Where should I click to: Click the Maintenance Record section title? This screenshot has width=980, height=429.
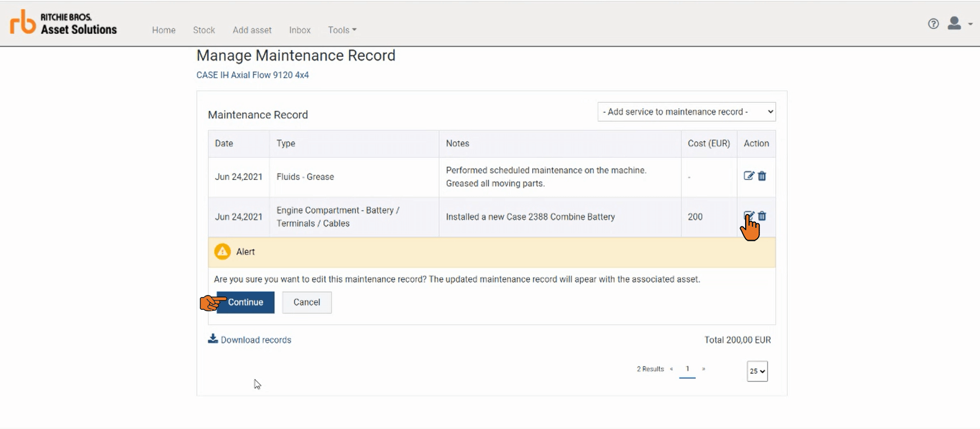(258, 115)
